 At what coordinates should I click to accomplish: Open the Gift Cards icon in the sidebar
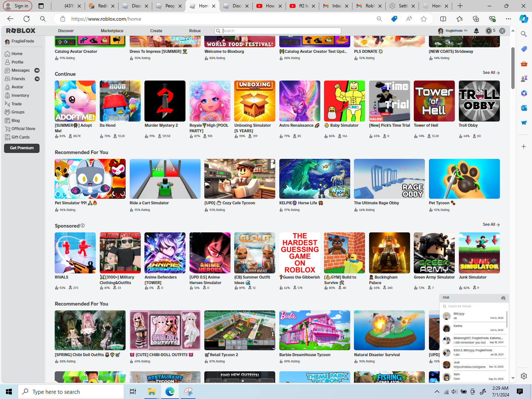tap(7, 137)
